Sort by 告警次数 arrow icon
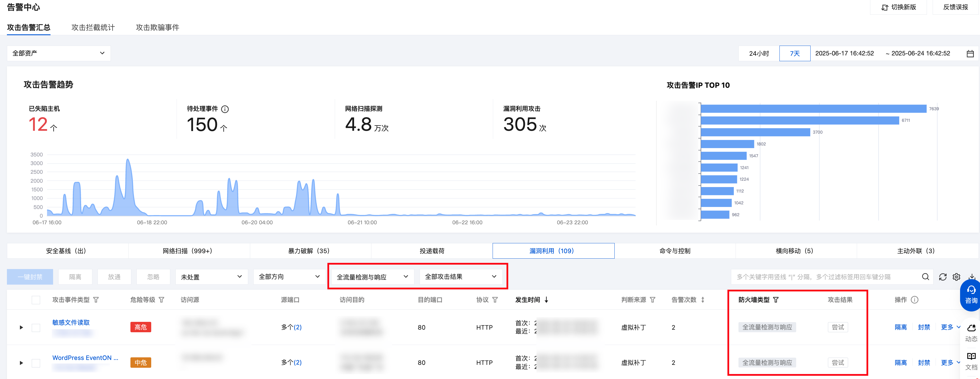The image size is (980, 379). pos(703,300)
